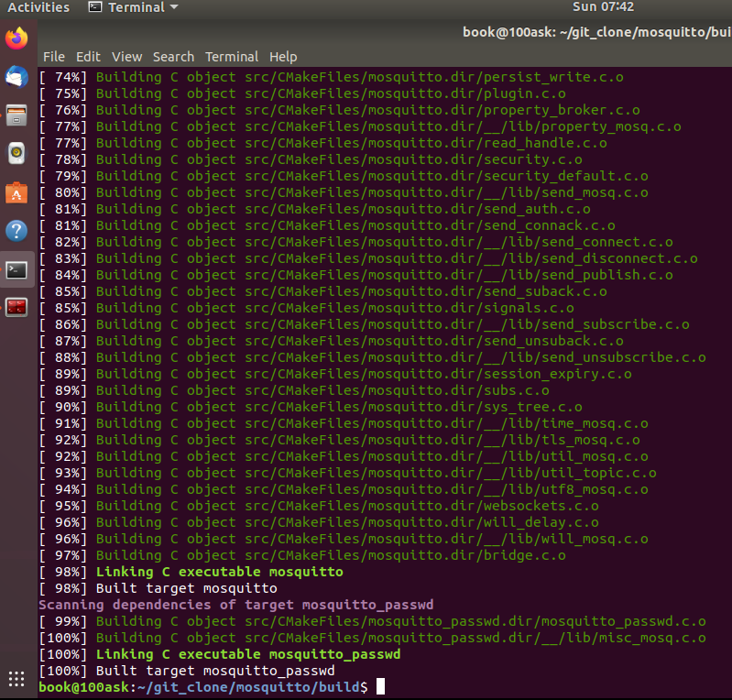The height and width of the screenshot is (700, 732).
Task: Open Thunderbird Mail in the dock
Action: [16, 77]
